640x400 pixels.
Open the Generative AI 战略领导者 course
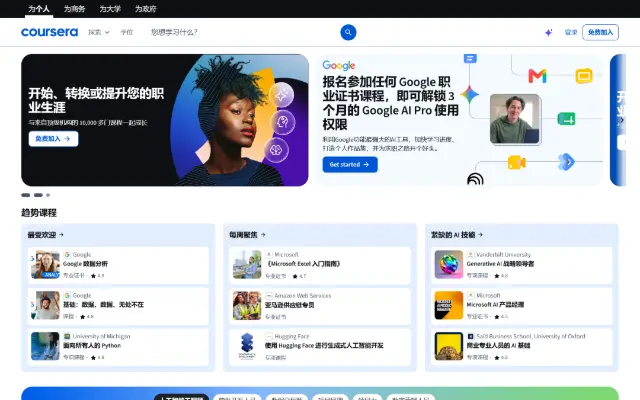500,264
